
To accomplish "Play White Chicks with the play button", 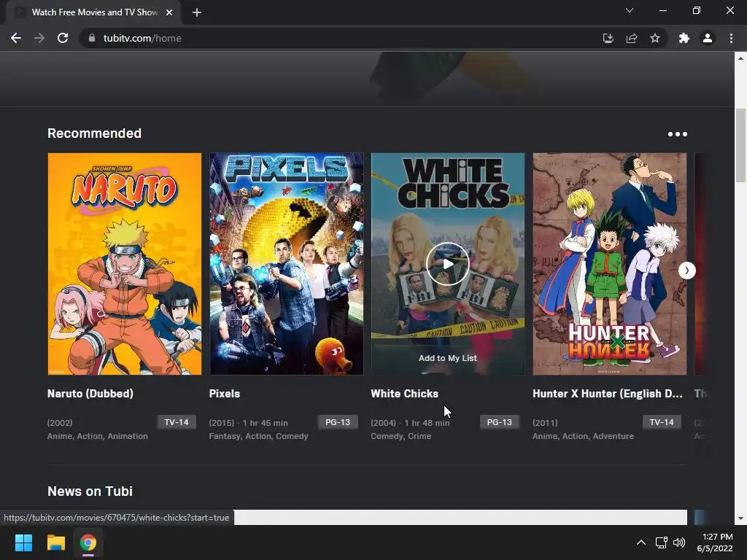I will (447, 264).
